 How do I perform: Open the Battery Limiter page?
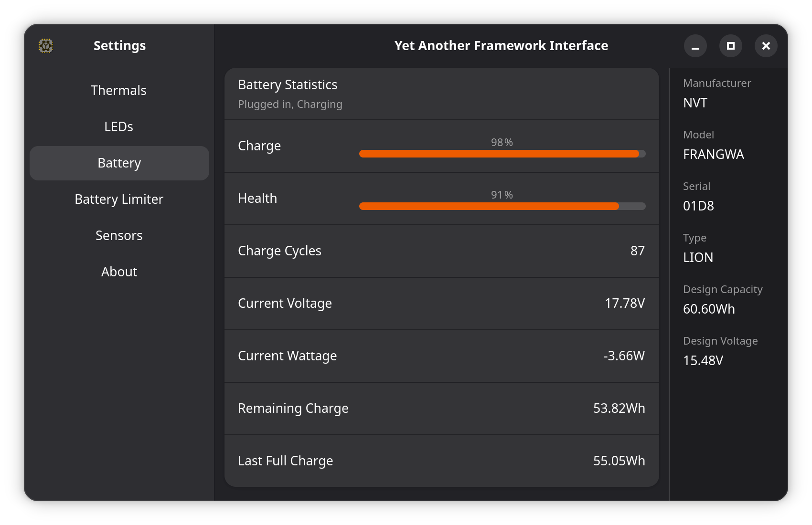pyautogui.click(x=119, y=199)
